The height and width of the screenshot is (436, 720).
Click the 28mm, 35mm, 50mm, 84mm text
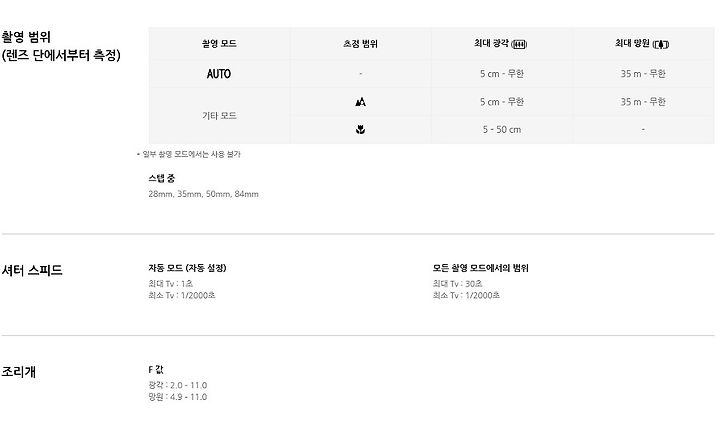203,194
